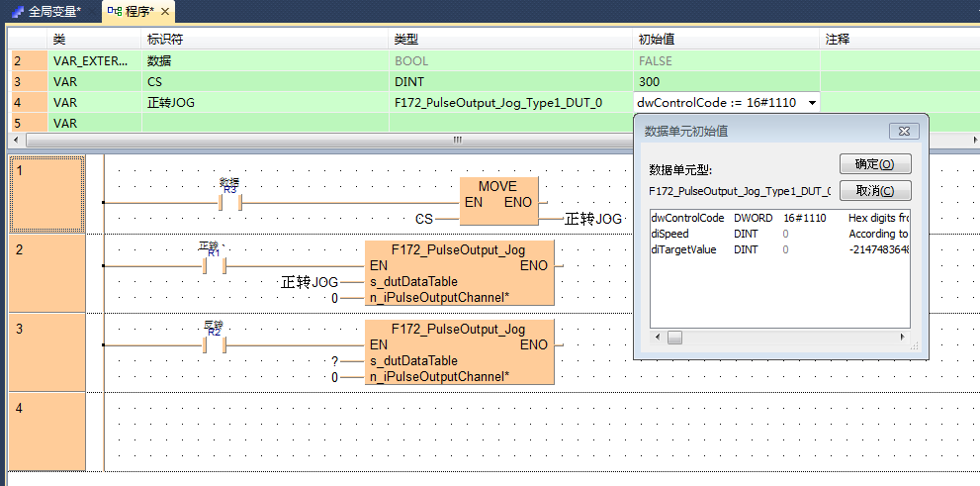
Task: Select the R2 contact in network 3
Action: coord(215,344)
